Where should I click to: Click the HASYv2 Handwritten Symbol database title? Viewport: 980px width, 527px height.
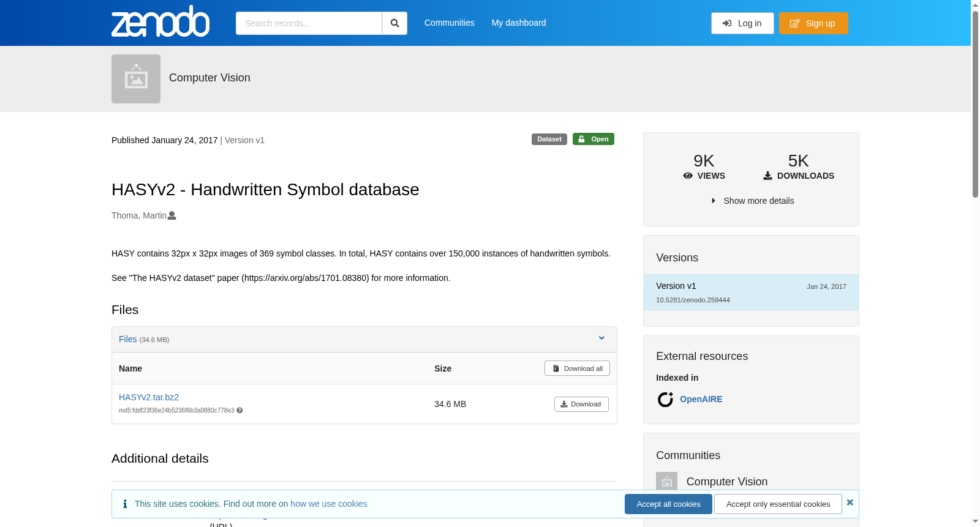(x=265, y=190)
